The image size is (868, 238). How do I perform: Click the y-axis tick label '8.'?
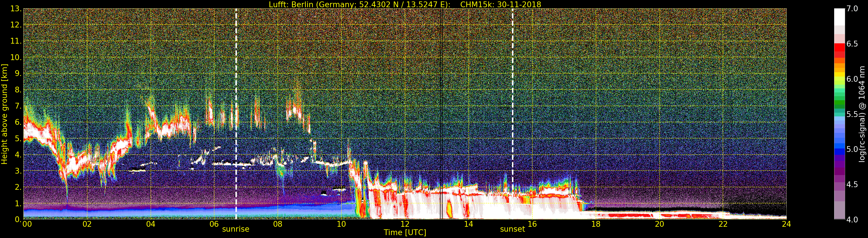(19, 90)
